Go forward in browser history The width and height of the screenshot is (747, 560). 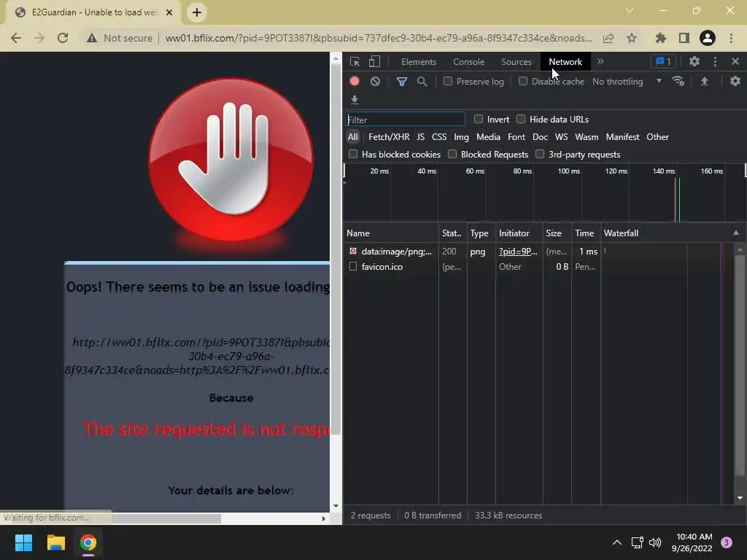[39, 38]
